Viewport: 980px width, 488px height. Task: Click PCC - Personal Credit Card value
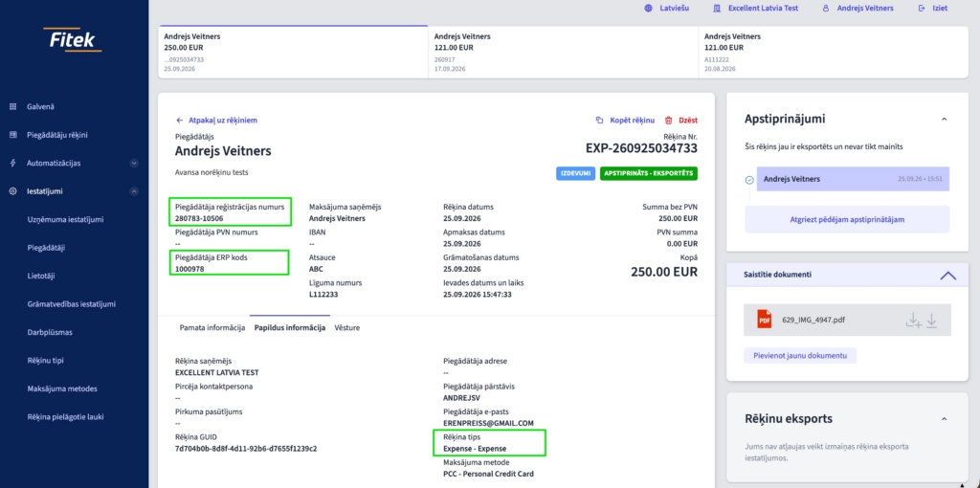pos(488,475)
